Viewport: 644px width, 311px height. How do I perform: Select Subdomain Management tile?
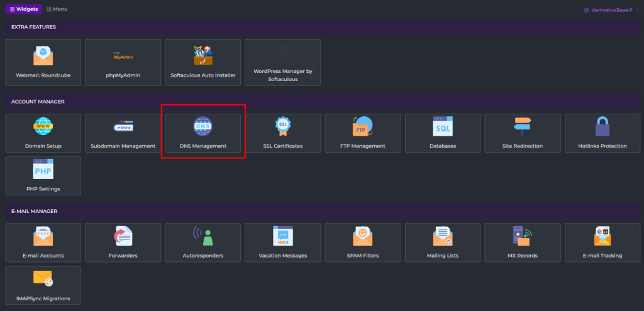coord(123,133)
